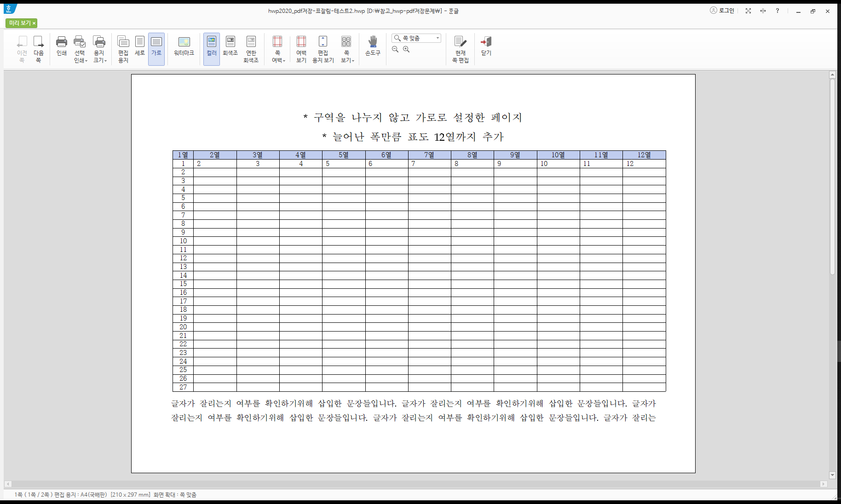Select the hand tool (손도구)
The image size is (841, 504).
(373, 46)
